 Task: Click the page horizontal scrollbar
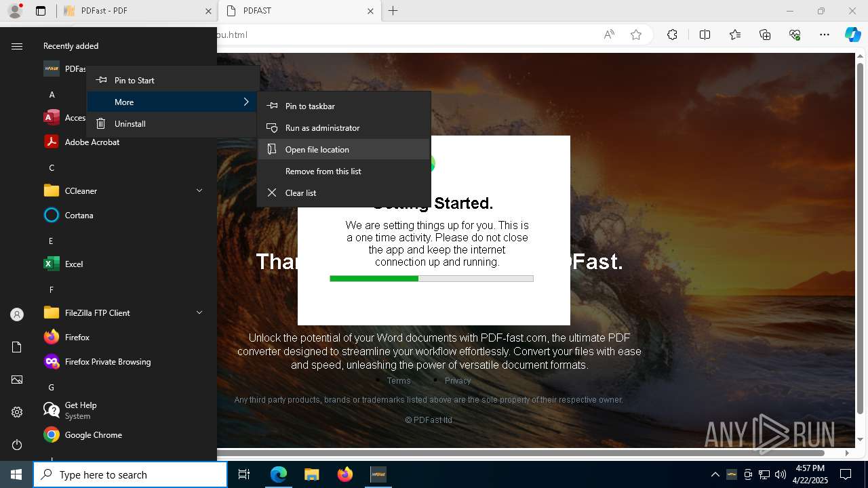tap(521, 453)
